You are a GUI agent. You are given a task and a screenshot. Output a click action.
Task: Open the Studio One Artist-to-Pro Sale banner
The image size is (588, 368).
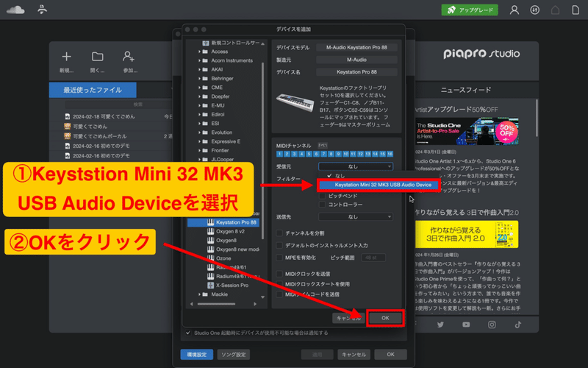point(467,132)
